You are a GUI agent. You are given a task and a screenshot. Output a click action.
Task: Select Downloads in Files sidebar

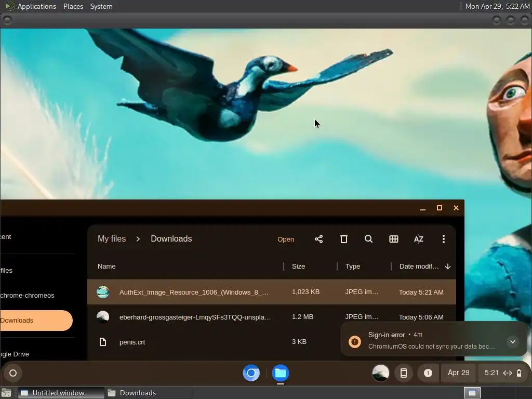click(x=36, y=320)
